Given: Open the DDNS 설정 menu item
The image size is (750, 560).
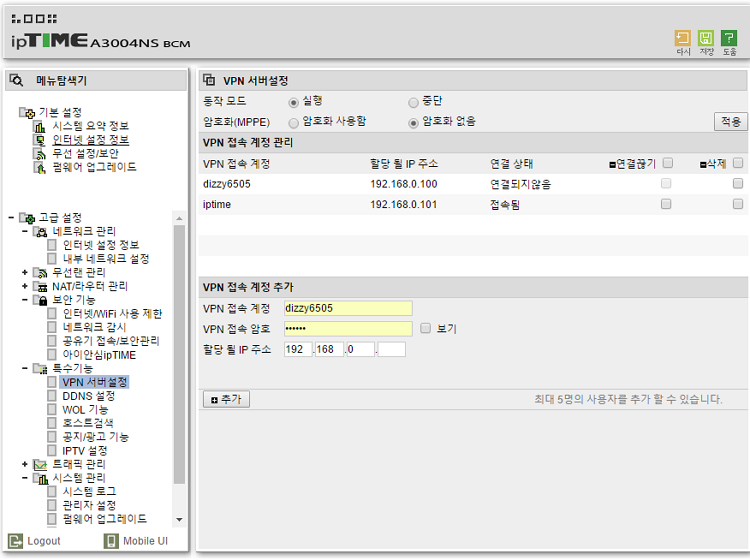Looking at the screenshot, I should pyautogui.click(x=88, y=396).
